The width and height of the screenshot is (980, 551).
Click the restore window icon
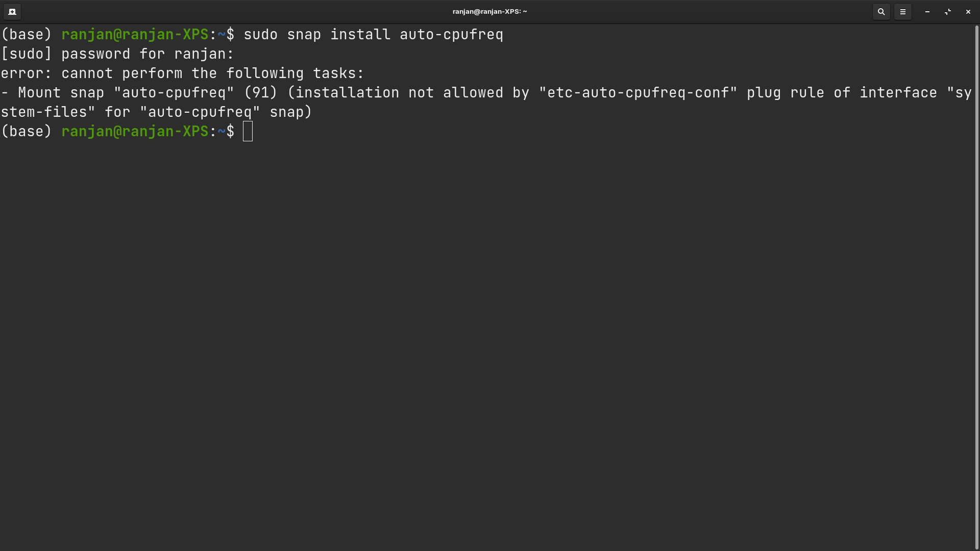(x=947, y=11)
